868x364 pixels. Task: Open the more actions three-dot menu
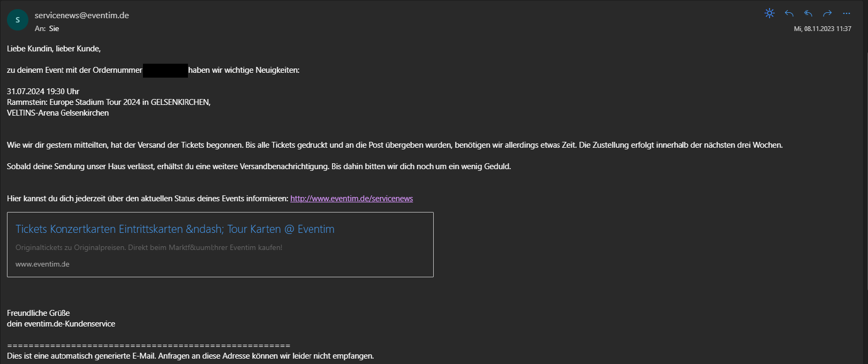coord(846,13)
